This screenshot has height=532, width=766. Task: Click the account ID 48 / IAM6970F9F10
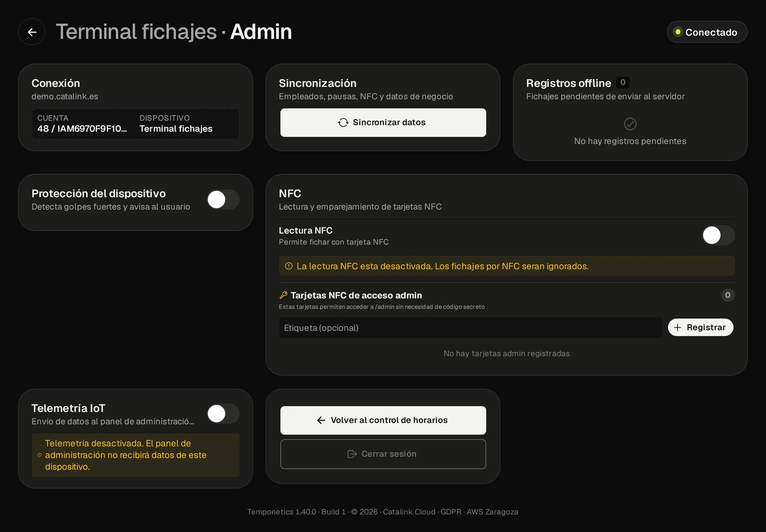82,128
